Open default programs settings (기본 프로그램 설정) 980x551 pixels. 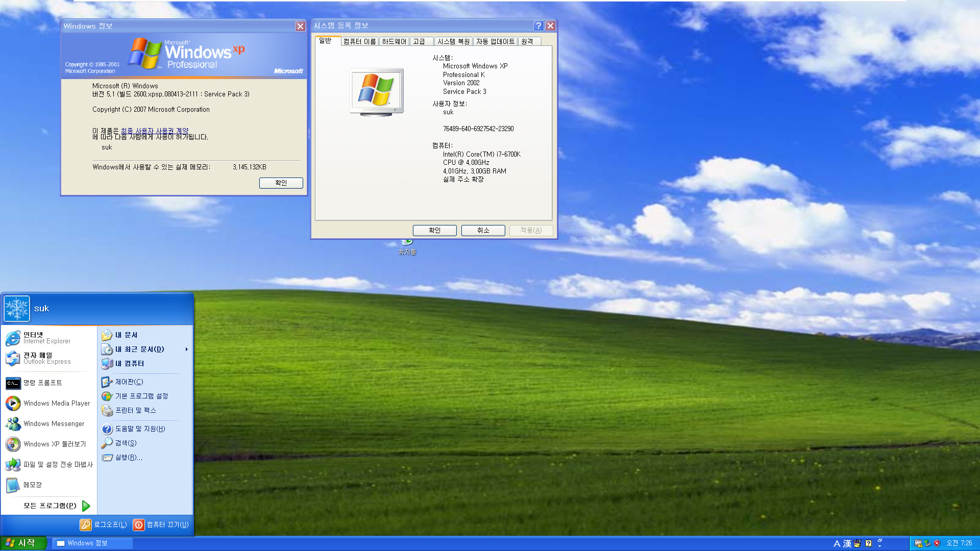145,396
